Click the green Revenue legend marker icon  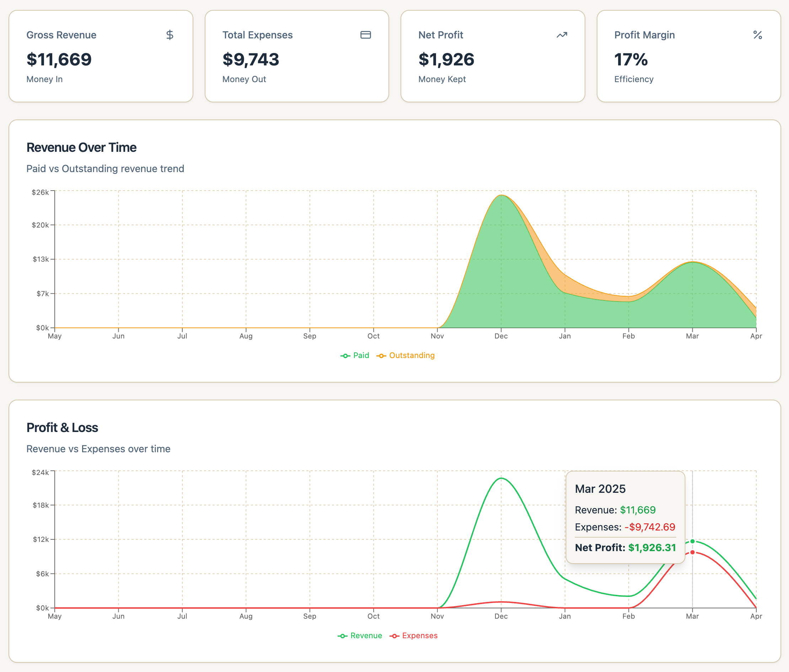342,636
